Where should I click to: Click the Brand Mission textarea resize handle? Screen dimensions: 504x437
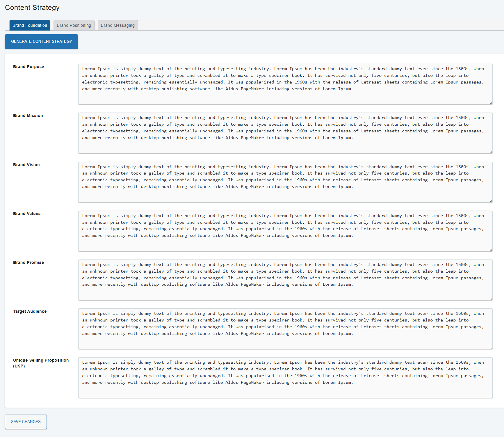491,152
